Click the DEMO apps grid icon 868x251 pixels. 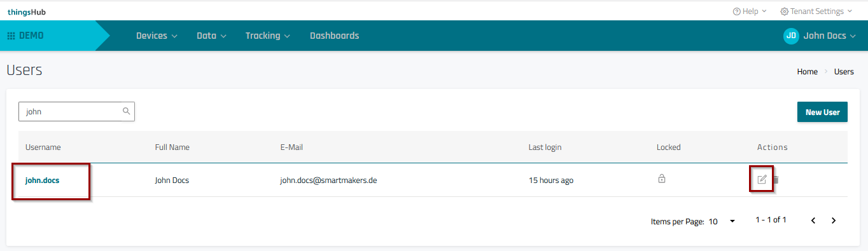tap(11, 36)
